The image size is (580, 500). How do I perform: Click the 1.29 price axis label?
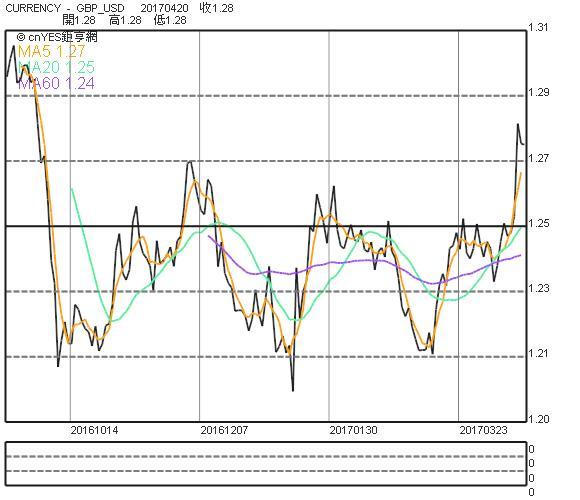539,93
